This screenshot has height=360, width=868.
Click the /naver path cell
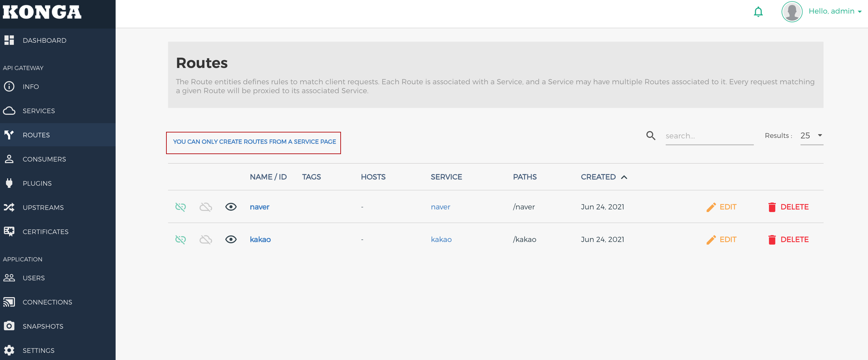524,207
